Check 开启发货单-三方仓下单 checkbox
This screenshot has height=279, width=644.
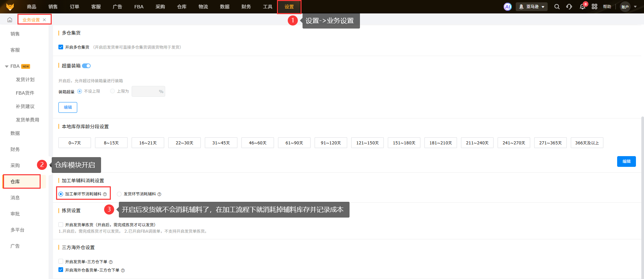(61, 261)
